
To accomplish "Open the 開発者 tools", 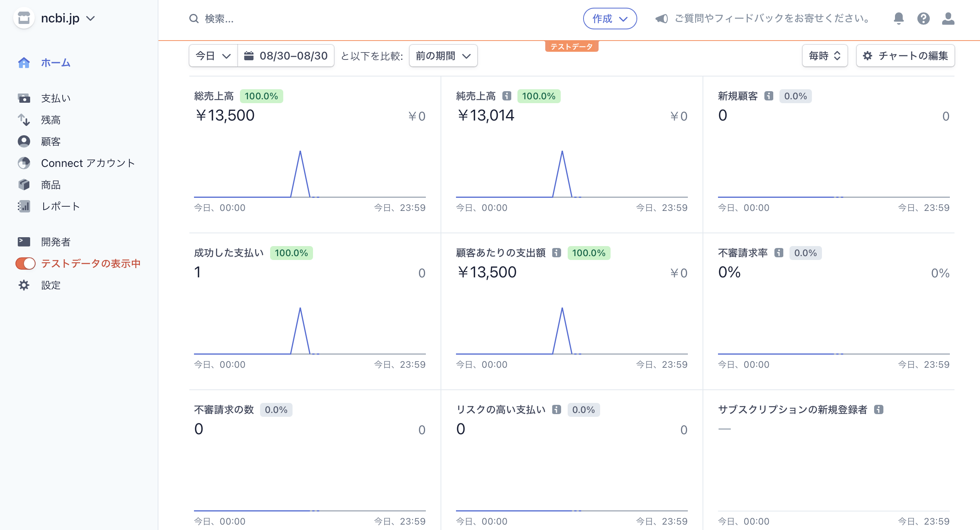I will coord(56,241).
